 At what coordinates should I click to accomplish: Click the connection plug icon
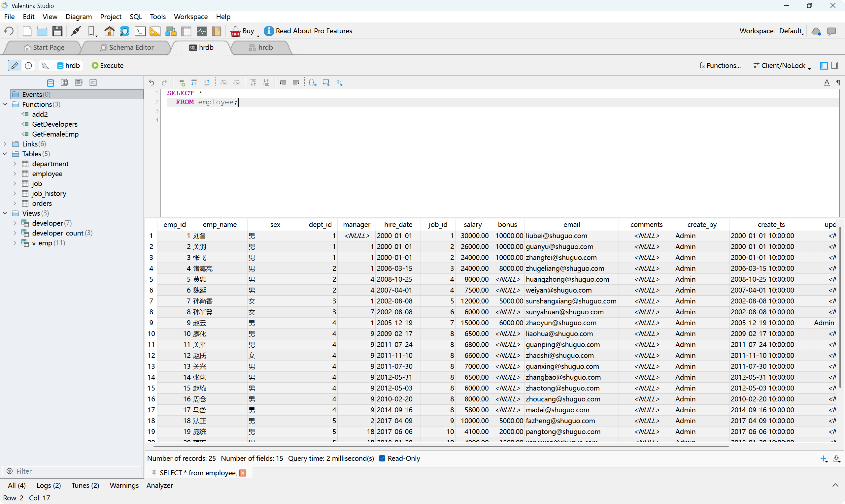click(76, 31)
